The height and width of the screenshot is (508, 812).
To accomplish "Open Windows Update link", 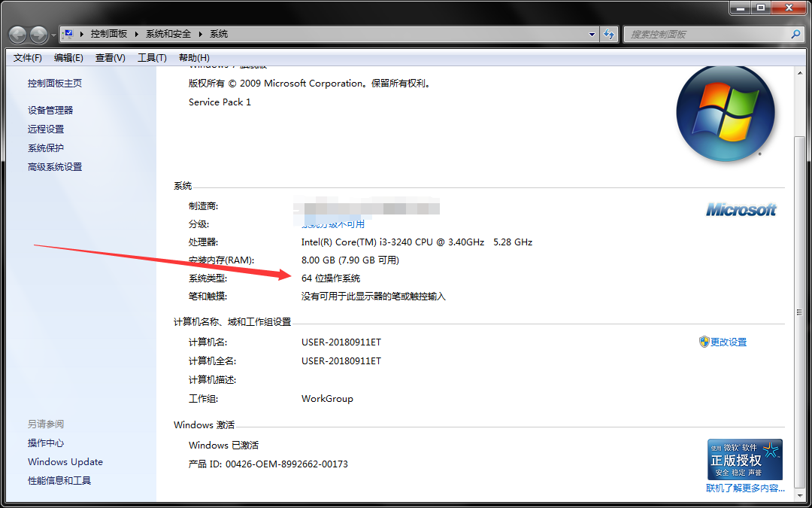I will point(65,462).
